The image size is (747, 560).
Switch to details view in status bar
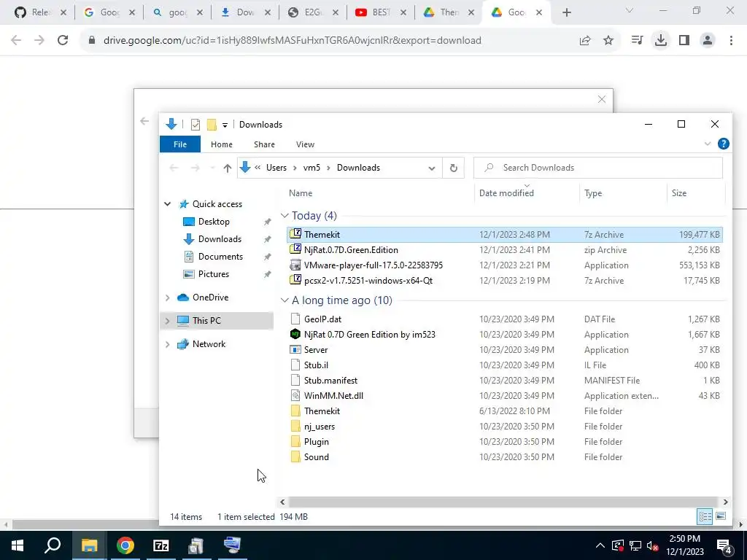point(705,516)
